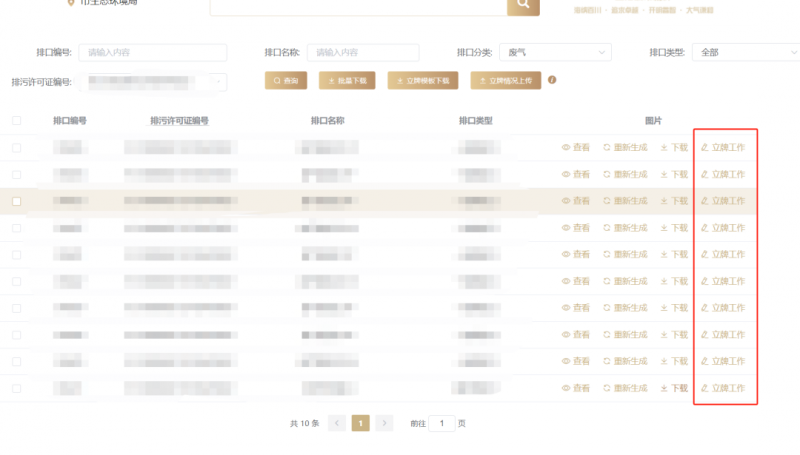Click the 查询 search button
The width and height of the screenshot is (800, 455).
286,81
